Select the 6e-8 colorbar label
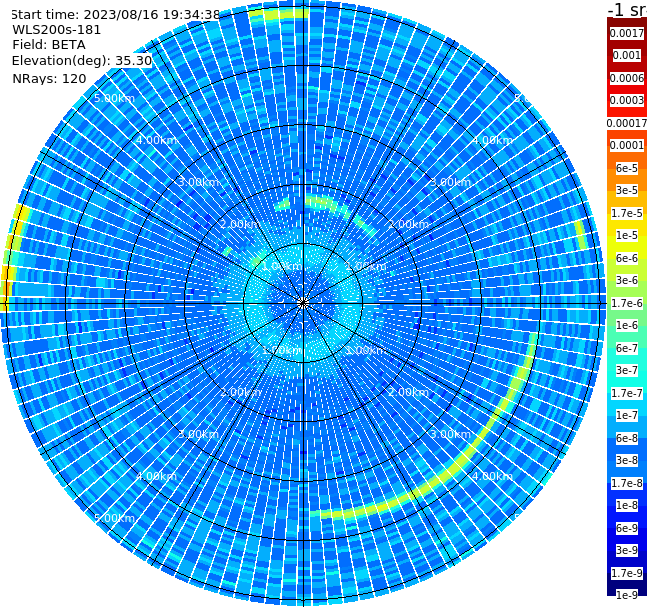The height and width of the screenshot is (607, 647). [627, 438]
